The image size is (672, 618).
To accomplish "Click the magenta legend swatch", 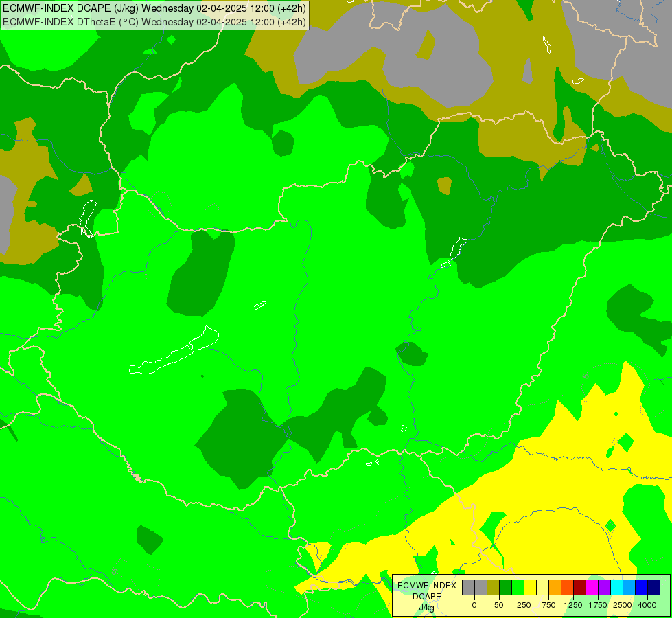I will 592,588.
